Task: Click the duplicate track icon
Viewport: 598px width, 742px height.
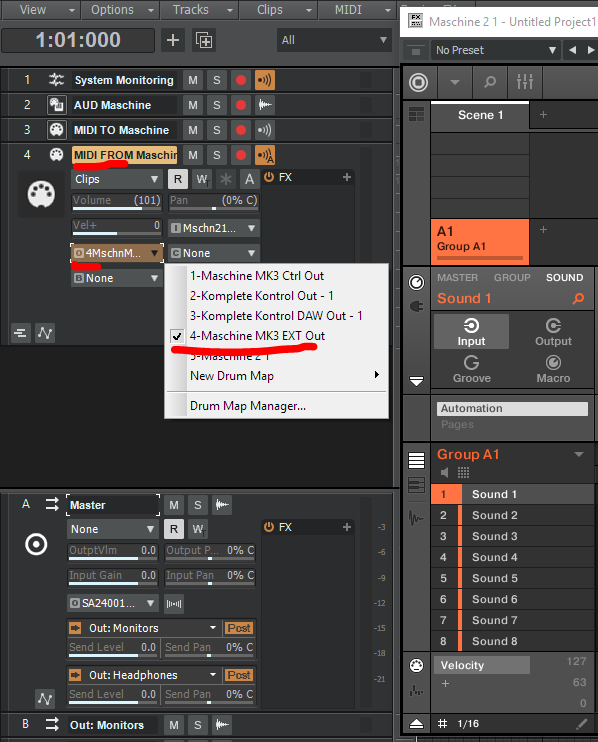Action: pyautogui.click(x=204, y=40)
